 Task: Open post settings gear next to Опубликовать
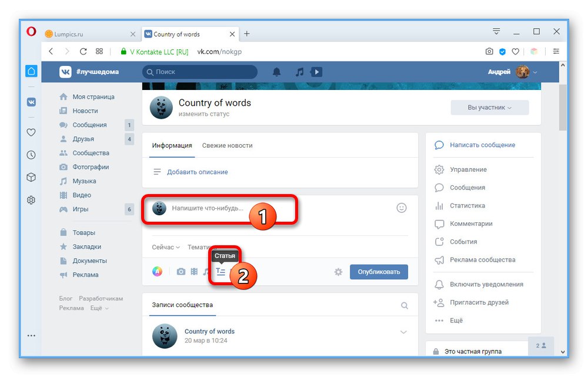[x=338, y=272]
